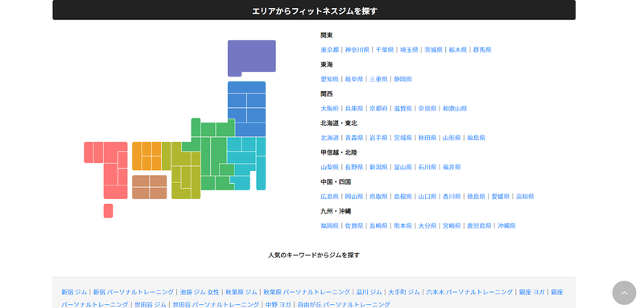Click the 徳島県 link
The width and height of the screenshot is (644, 308).
[x=477, y=197]
